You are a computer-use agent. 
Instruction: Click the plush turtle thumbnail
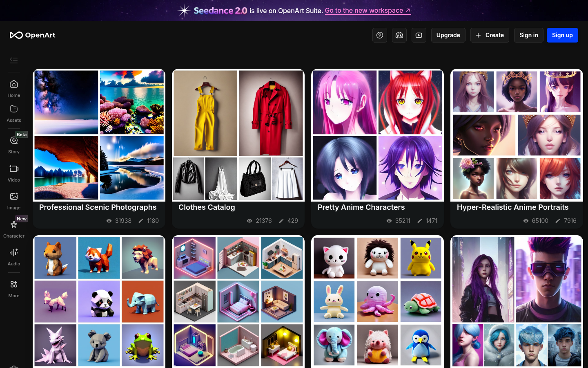[x=421, y=301]
